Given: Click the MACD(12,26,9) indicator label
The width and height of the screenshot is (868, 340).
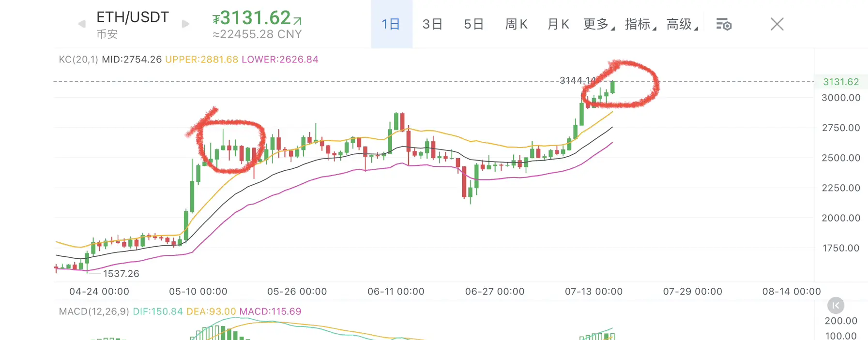Looking at the screenshot, I should tap(94, 311).
